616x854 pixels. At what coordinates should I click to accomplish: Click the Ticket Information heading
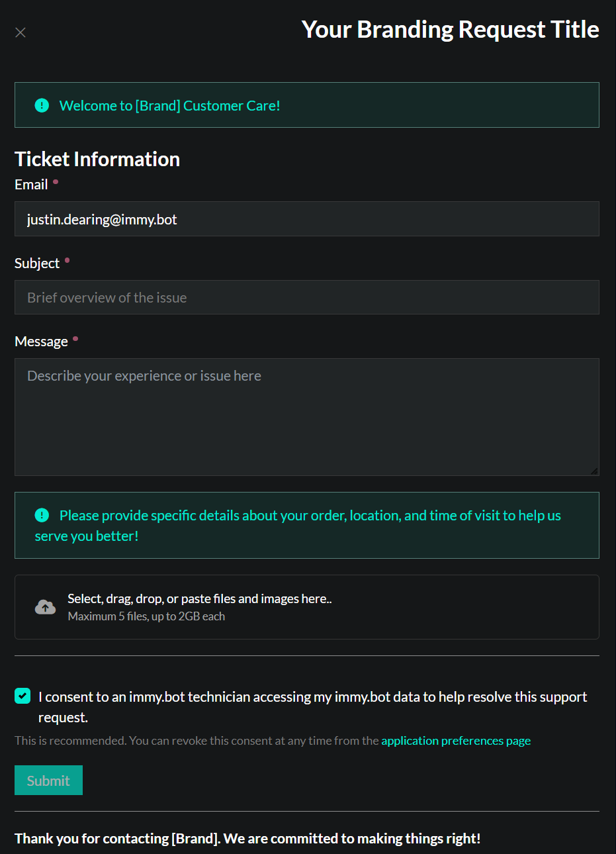pos(97,159)
